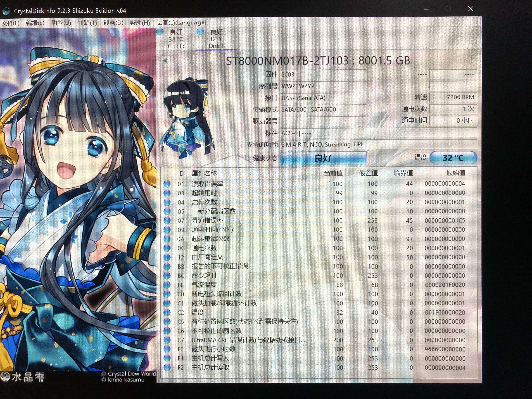
Task: Click the © Crystal Dew World credit link
Action: (128, 374)
